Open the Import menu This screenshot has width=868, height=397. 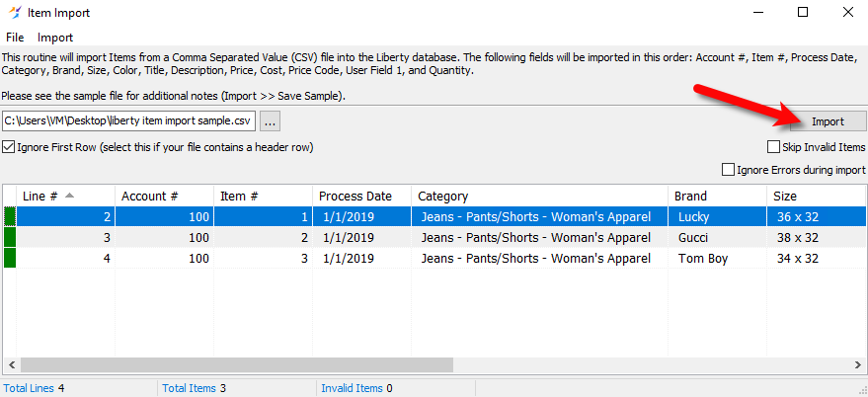55,38
